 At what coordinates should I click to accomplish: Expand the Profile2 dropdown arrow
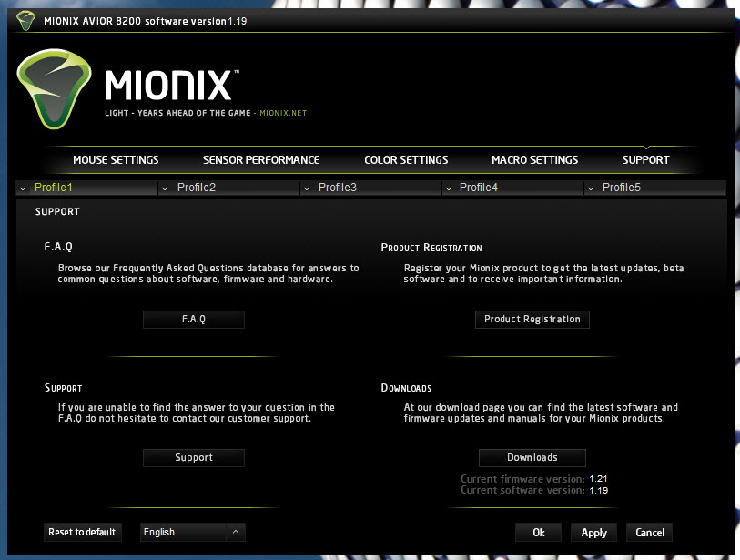pyautogui.click(x=165, y=188)
